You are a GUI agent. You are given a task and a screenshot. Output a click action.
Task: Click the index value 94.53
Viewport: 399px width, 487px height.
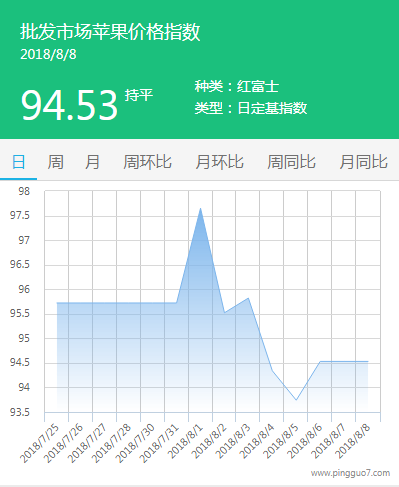[69, 105]
